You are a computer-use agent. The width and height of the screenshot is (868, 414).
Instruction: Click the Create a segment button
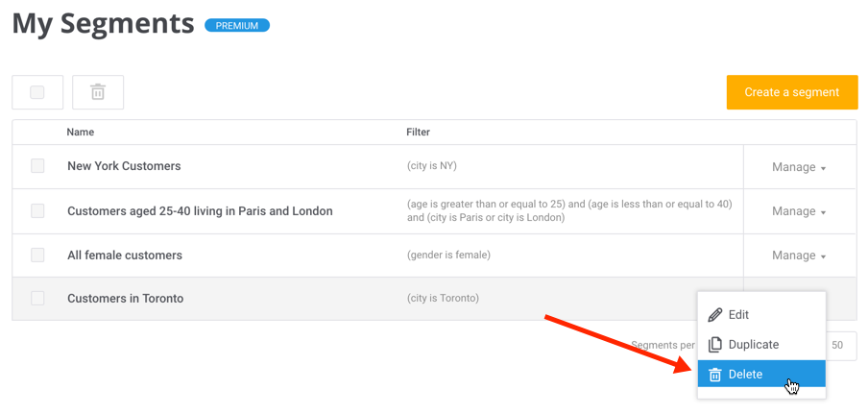point(791,92)
